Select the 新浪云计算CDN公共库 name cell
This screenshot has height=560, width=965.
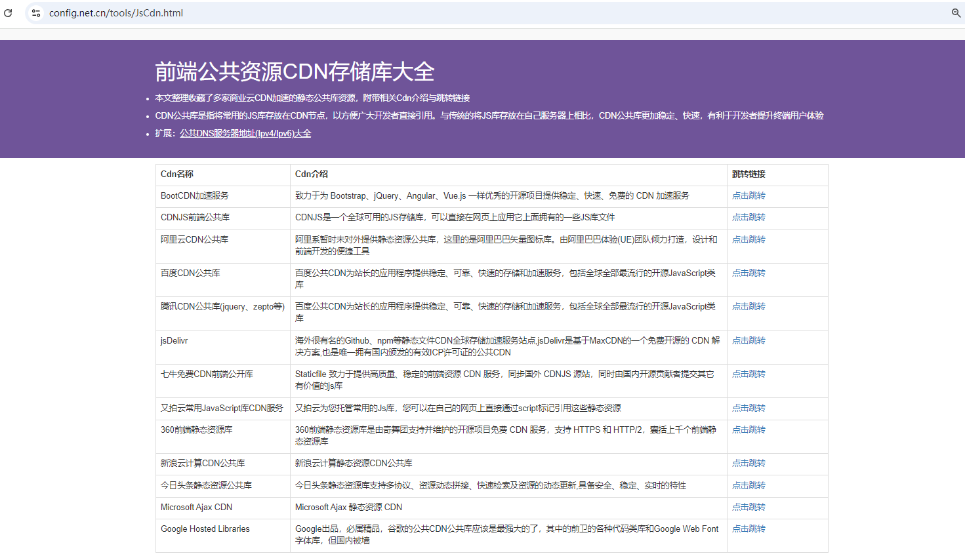click(x=223, y=464)
